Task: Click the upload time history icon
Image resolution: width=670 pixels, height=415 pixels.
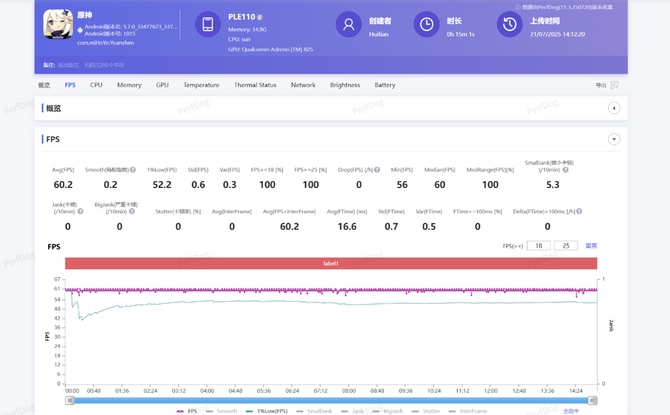Action: point(509,25)
